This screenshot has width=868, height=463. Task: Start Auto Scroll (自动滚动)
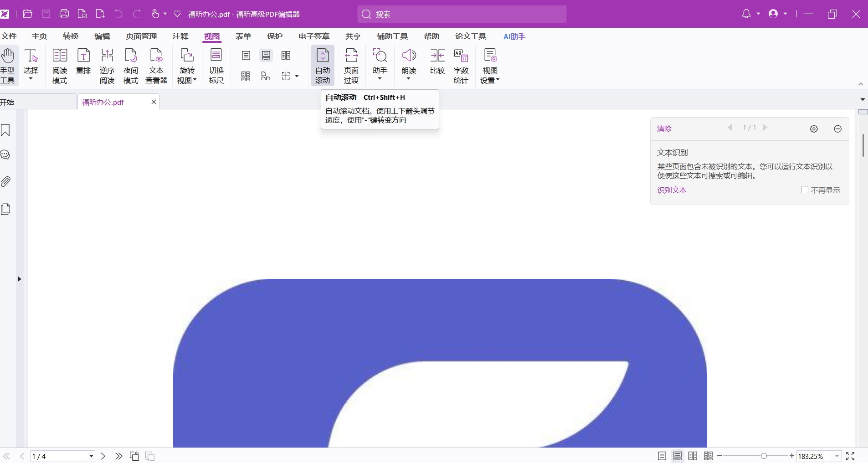pos(323,66)
